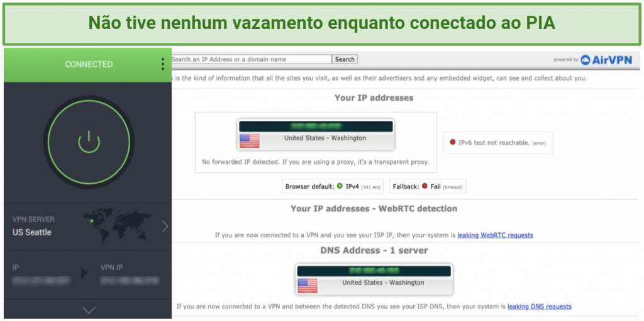This screenshot has width=644, height=321.
Task: Open the leaking DNS requests link
Action: coord(539,306)
